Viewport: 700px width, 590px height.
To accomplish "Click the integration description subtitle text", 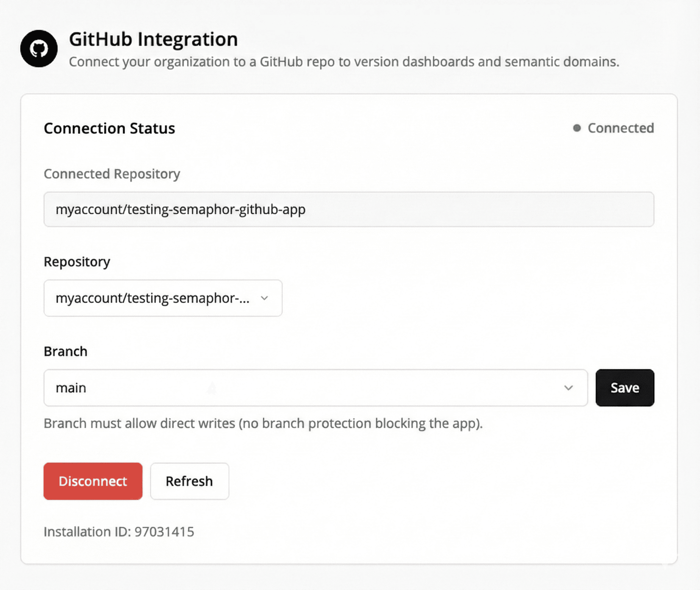I will pyautogui.click(x=344, y=62).
